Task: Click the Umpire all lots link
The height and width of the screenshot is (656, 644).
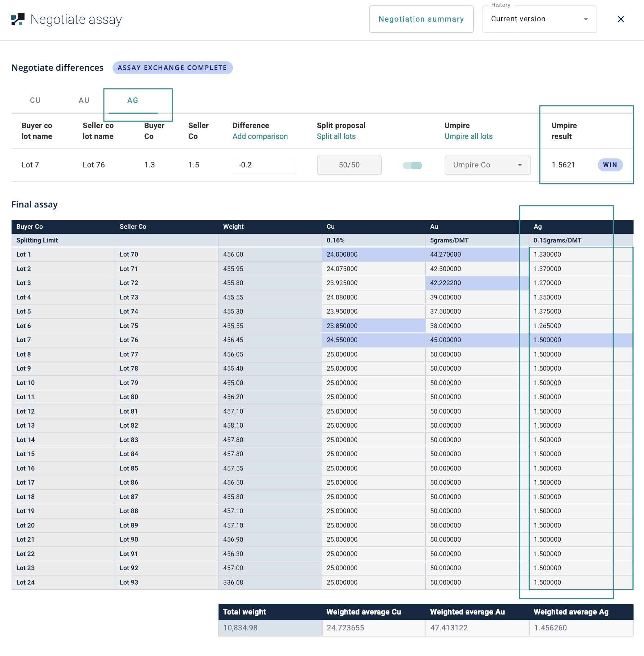Action: (x=468, y=136)
